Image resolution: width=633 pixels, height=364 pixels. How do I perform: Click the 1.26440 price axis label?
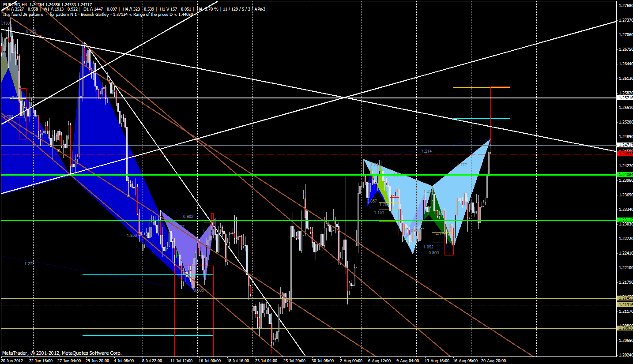tap(625, 64)
